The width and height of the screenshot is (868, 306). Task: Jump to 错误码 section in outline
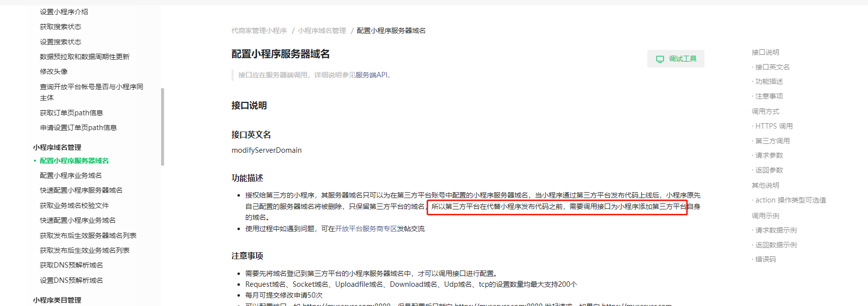tap(766, 259)
